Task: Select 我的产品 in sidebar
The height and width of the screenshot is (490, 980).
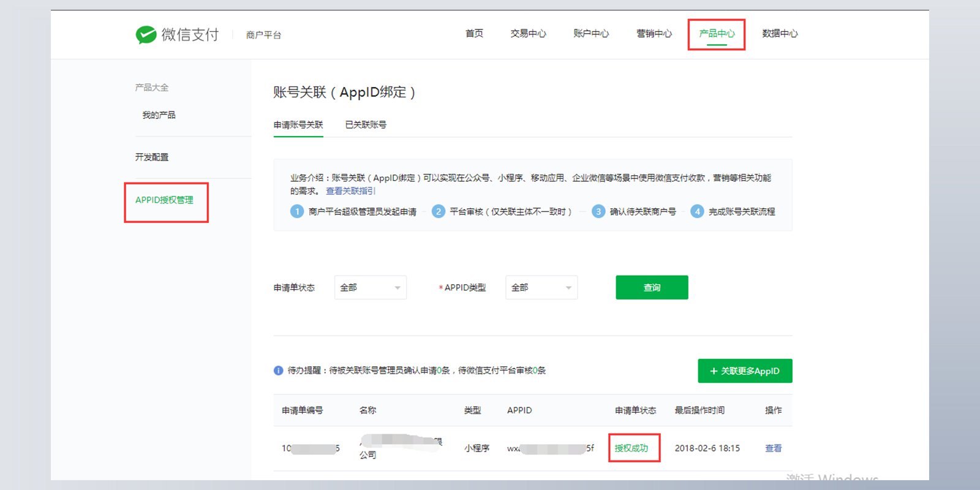Action: [x=159, y=115]
